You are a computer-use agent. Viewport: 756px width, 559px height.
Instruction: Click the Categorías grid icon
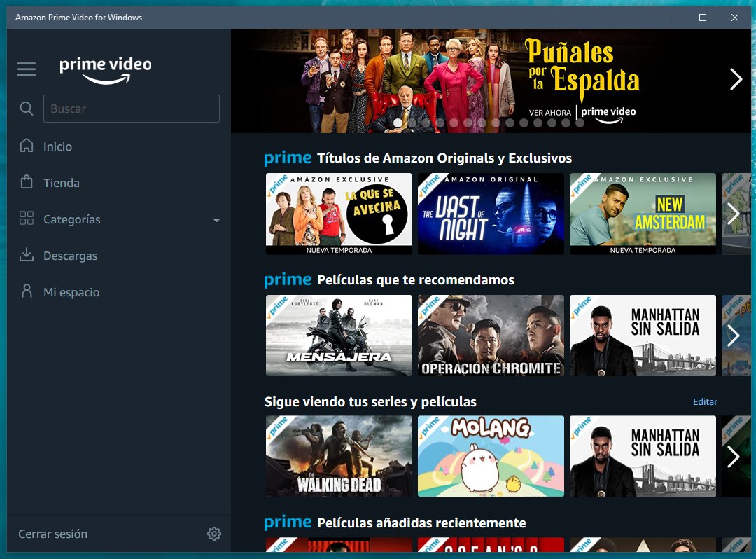tap(27, 219)
